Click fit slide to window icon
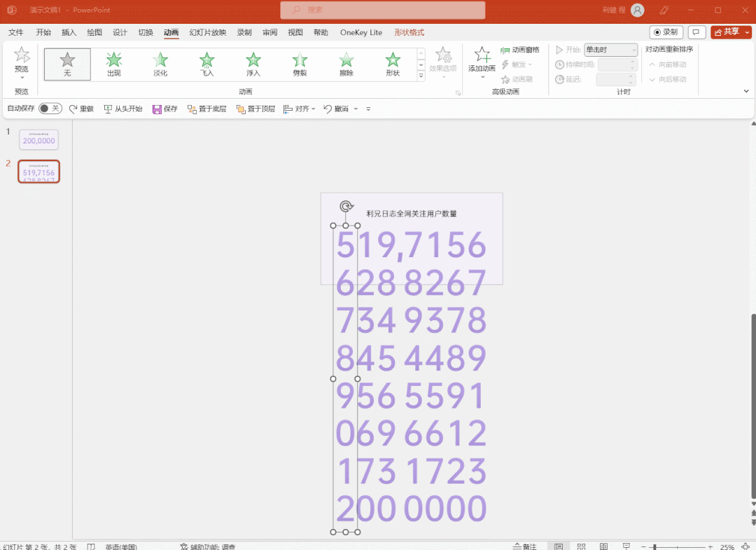This screenshot has height=550, width=756. (746, 546)
